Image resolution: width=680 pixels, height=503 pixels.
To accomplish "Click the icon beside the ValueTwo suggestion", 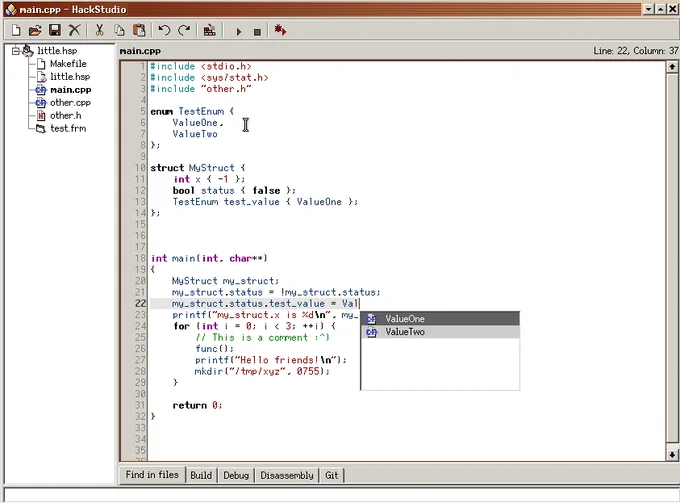I will click(x=372, y=332).
